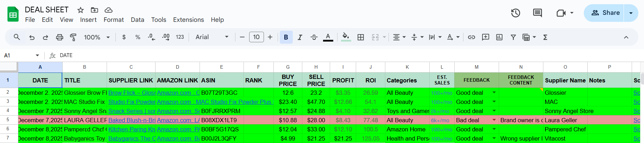Click the Name box showing A1
Screen dimensions: 644x143
coord(21,55)
